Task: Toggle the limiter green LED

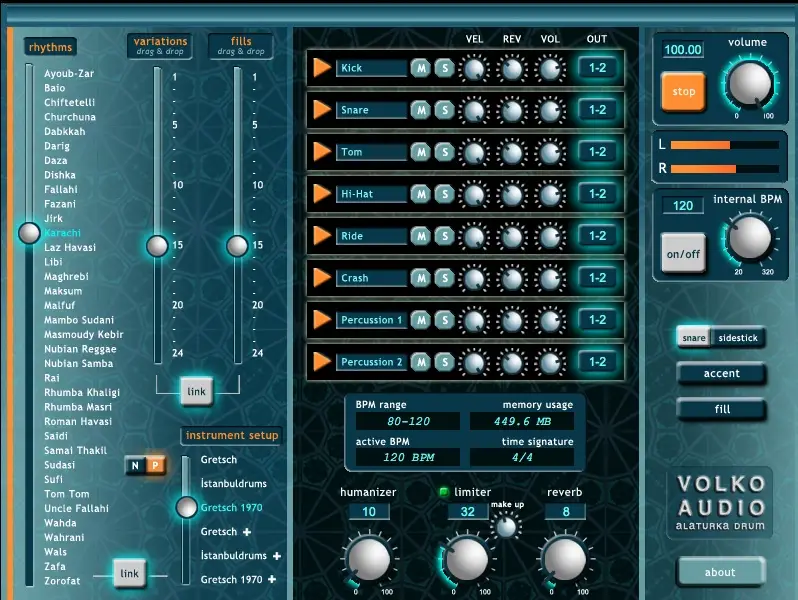Action: 444,492
